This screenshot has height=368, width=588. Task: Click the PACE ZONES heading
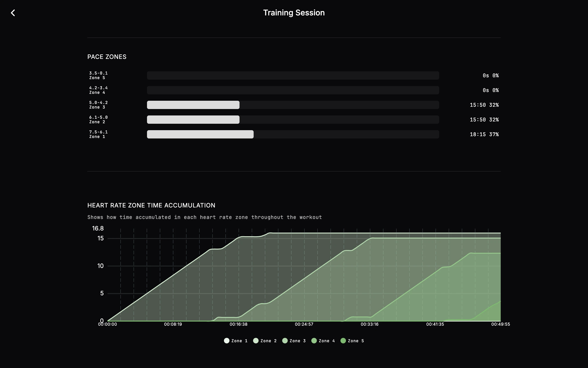[x=107, y=57]
